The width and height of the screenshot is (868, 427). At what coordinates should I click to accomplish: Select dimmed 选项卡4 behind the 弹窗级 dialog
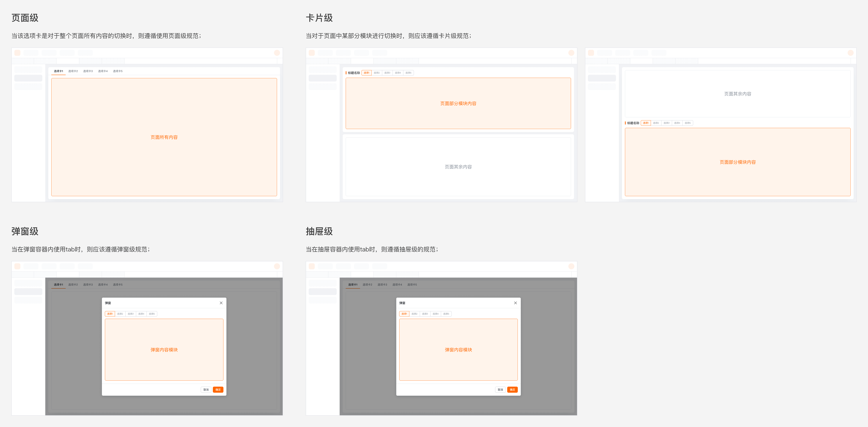pyautogui.click(x=103, y=285)
